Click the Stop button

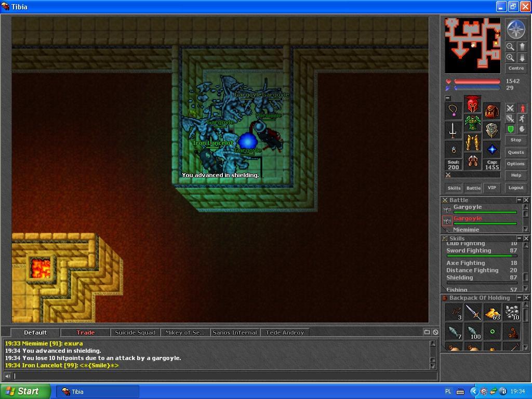(516, 140)
